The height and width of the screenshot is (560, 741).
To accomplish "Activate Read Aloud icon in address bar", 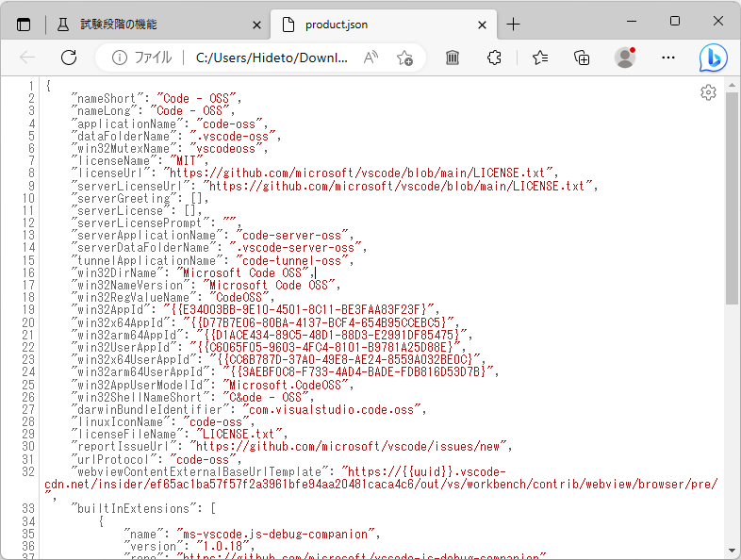I will click(x=370, y=58).
